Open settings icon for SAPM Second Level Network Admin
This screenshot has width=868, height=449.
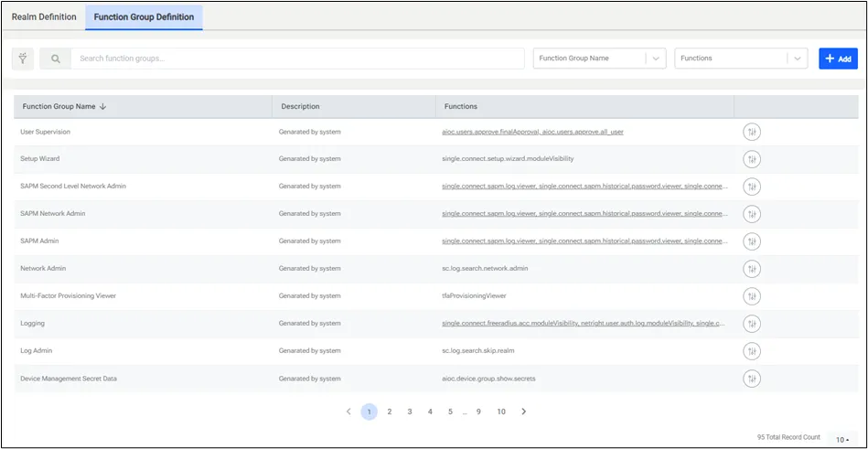(x=751, y=187)
